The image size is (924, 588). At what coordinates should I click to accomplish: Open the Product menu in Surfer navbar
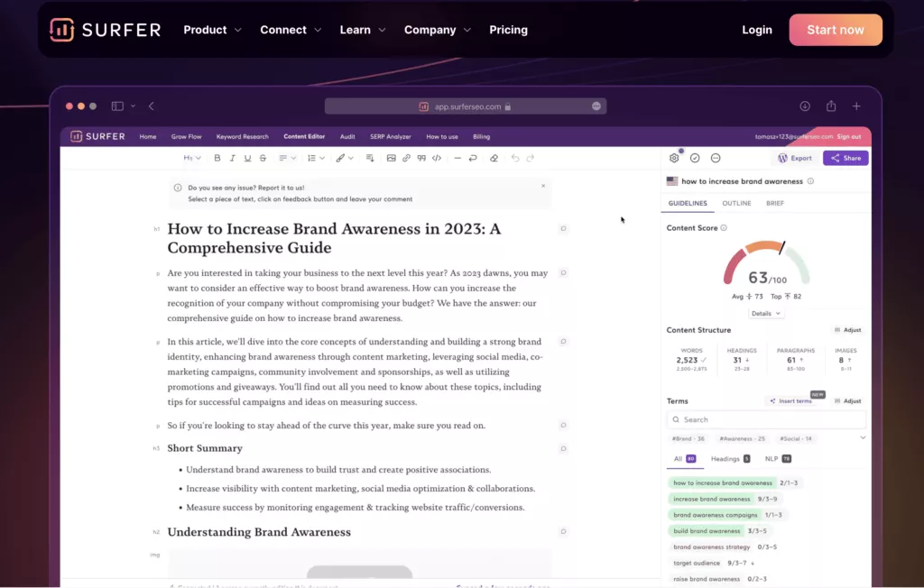pyautogui.click(x=212, y=30)
